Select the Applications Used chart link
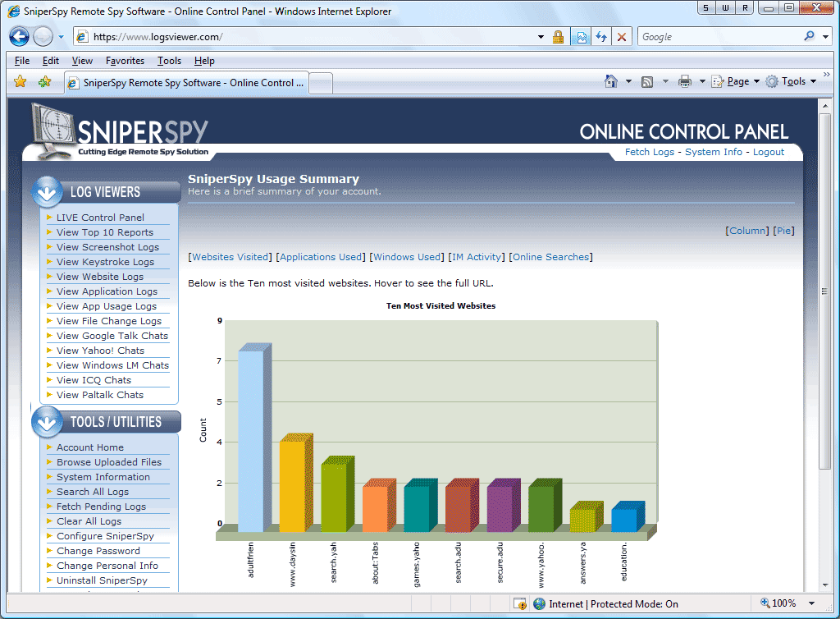This screenshot has height=619, width=840. (321, 257)
